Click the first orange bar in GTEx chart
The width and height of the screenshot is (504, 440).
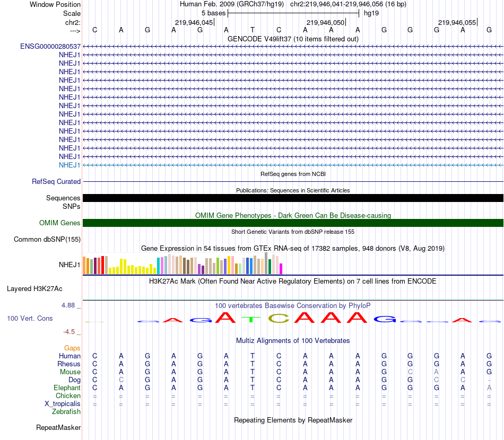pos(84,265)
